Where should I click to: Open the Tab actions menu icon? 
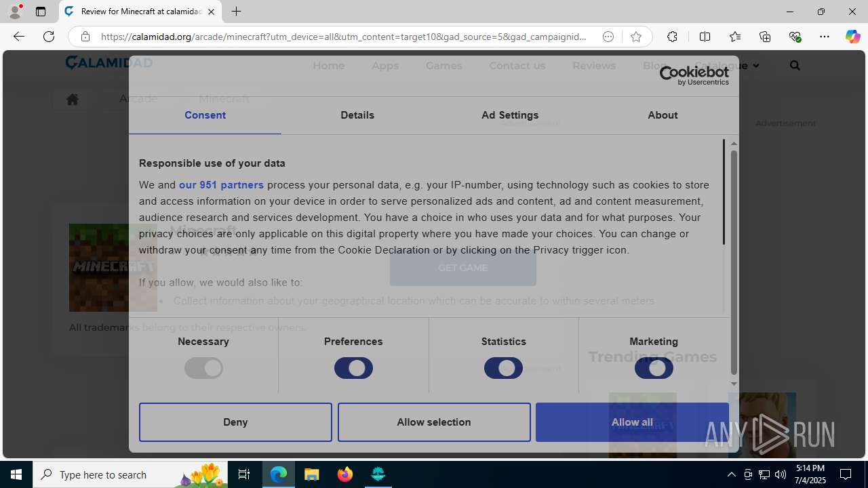[41, 12]
